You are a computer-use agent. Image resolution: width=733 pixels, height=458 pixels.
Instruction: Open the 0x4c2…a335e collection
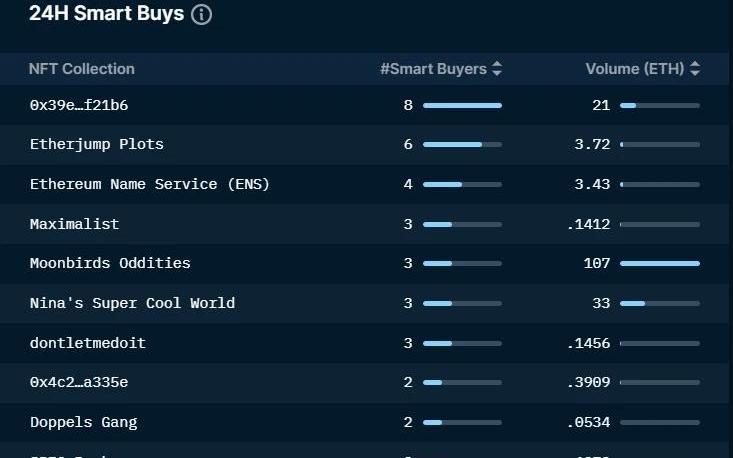click(x=79, y=382)
